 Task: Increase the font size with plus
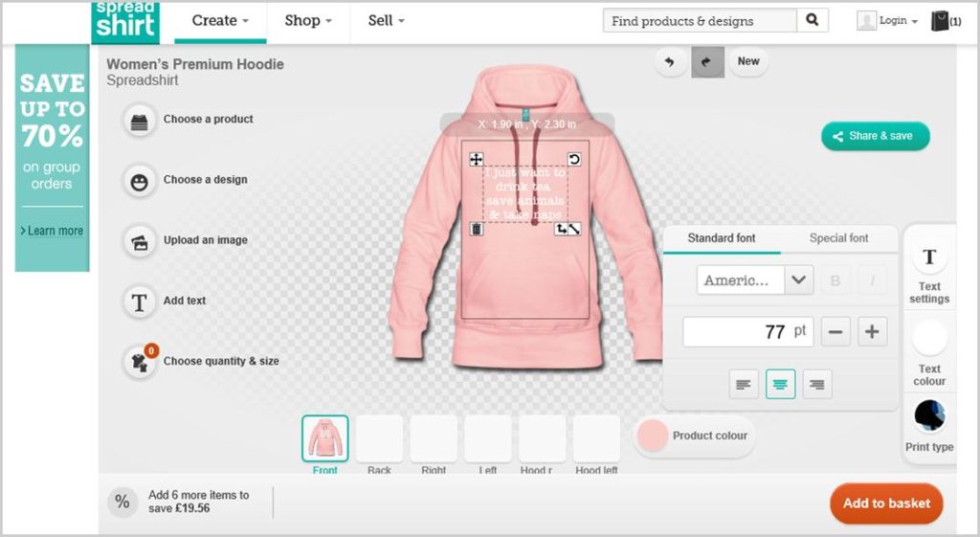click(871, 332)
